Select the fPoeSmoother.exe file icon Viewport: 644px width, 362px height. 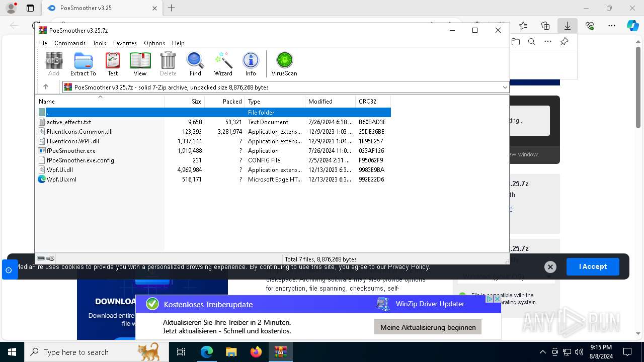coord(42,150)
